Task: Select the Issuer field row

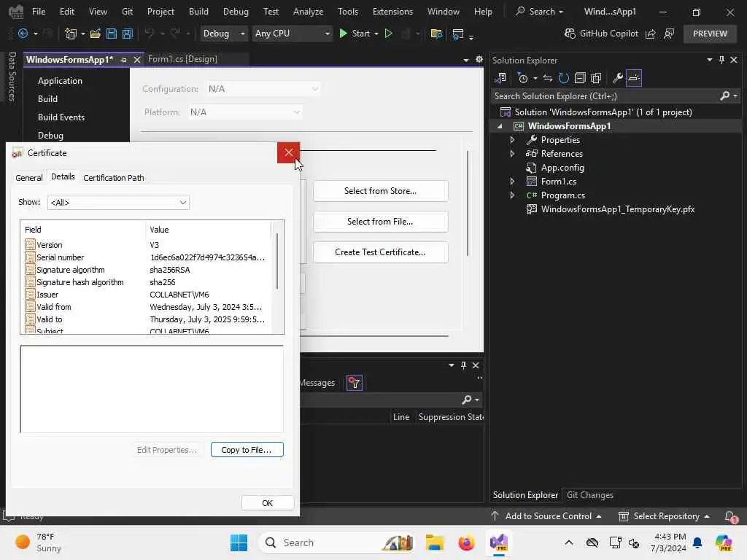Action: pos(145,295)
